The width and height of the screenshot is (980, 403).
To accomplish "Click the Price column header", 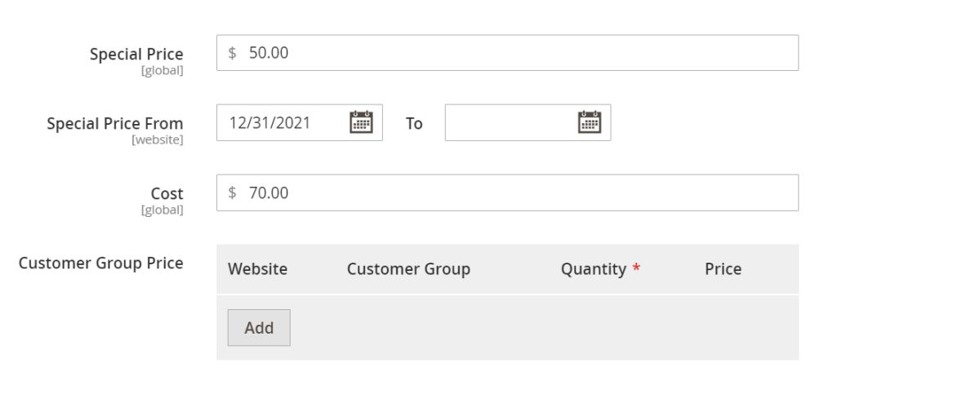I will (723, 269).
